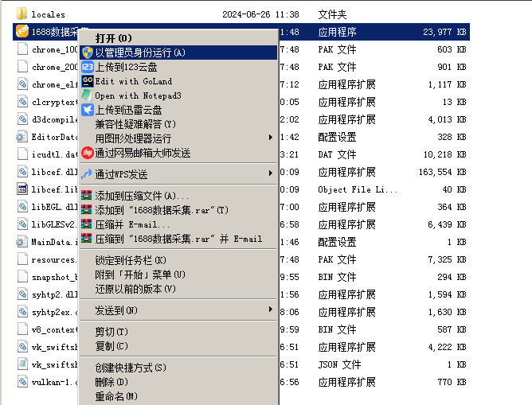
Task: Select 复制(C) in the context menu
Action: point(111,346)
